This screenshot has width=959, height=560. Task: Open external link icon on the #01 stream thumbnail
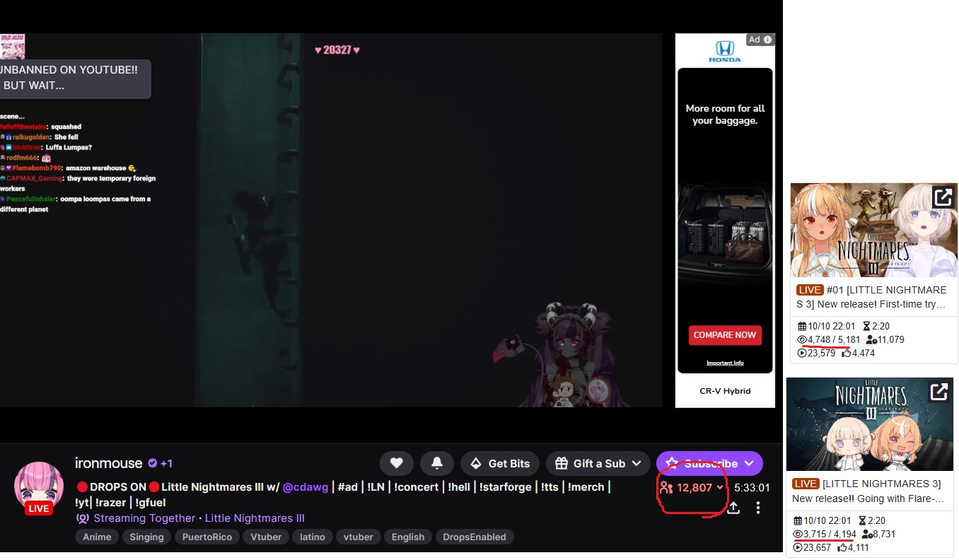tap(942, 197)
